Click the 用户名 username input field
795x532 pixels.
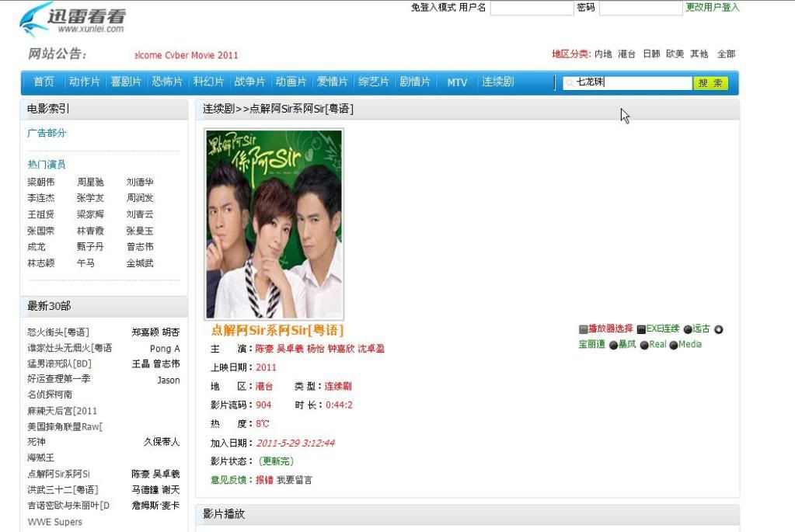531,9
